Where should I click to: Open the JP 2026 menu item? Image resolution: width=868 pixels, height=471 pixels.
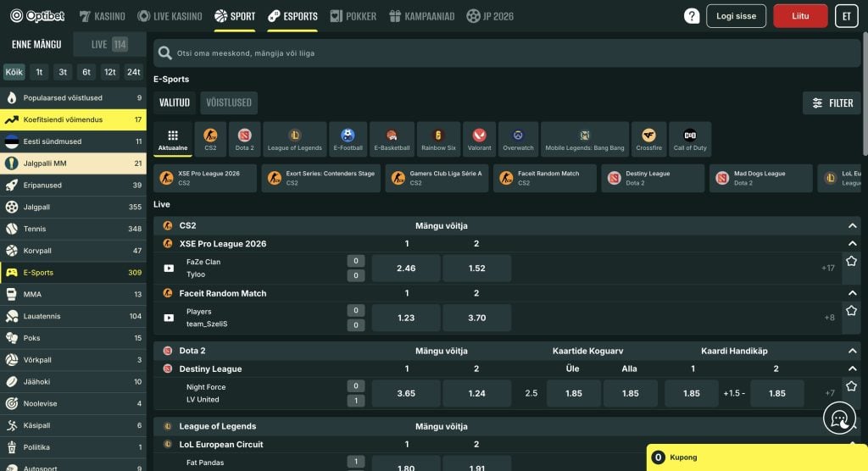tap(490, 16)
